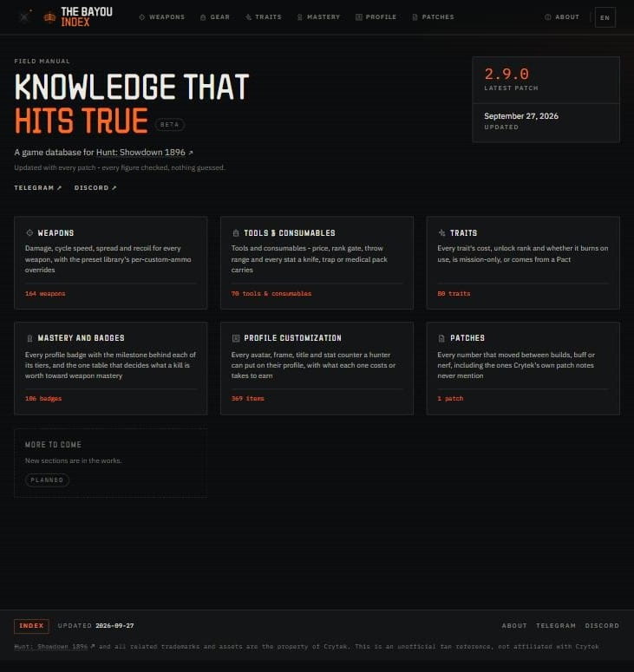Screen dimensions: 634x672
Task: Click the 'LATEST PATCH' label
Action: 511,88
